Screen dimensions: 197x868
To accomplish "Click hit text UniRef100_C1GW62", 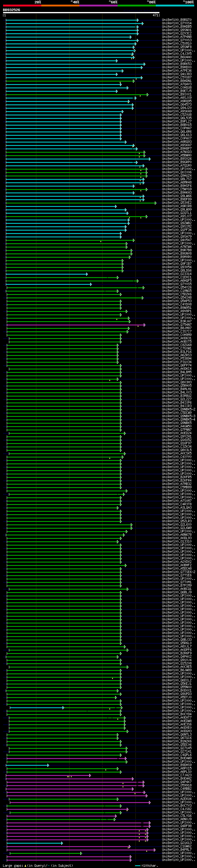I will coord(177,846).
